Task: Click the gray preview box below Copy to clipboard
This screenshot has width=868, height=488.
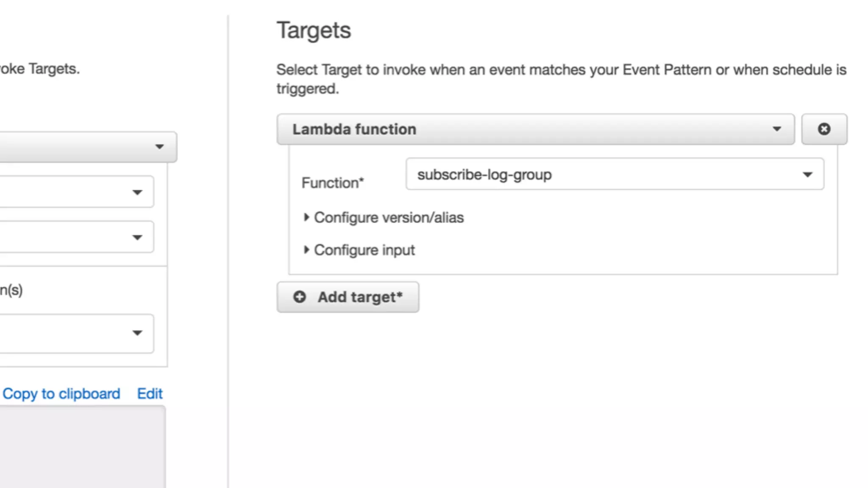Action: pyautogui.click(x=82, y=446)
